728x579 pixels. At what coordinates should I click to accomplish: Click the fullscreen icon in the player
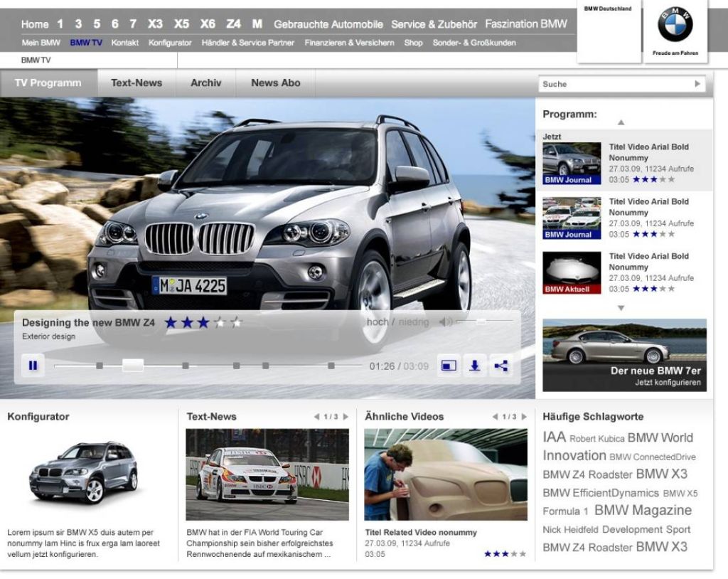pos(448,366)
